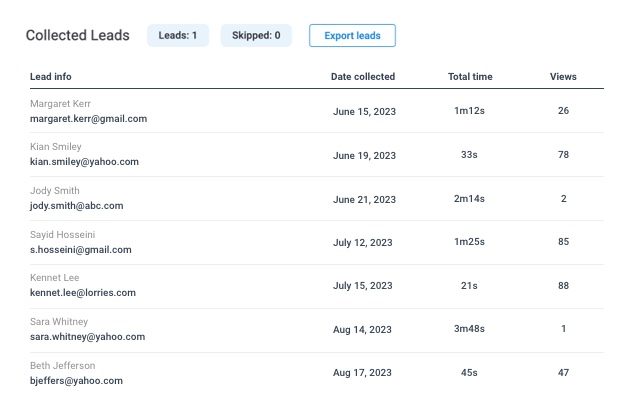Sort by Total time column header
The image size is (630, 420).
click(469, 77)
